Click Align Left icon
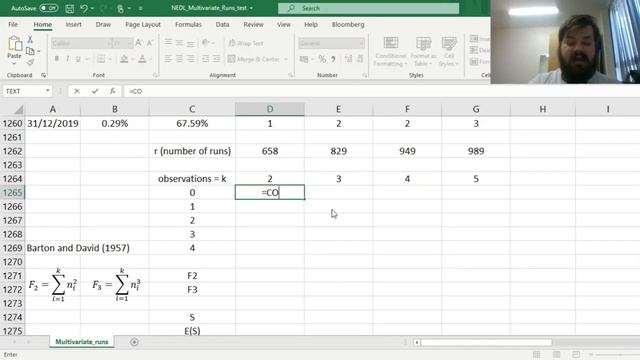This screenshot has width=640, height=360. [x=168, y=59]
